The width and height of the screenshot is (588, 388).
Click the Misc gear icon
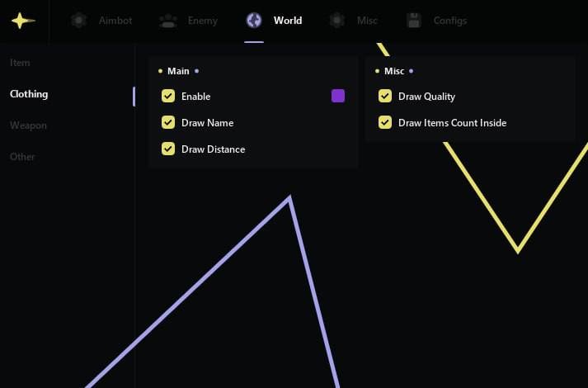click(336, 21)
